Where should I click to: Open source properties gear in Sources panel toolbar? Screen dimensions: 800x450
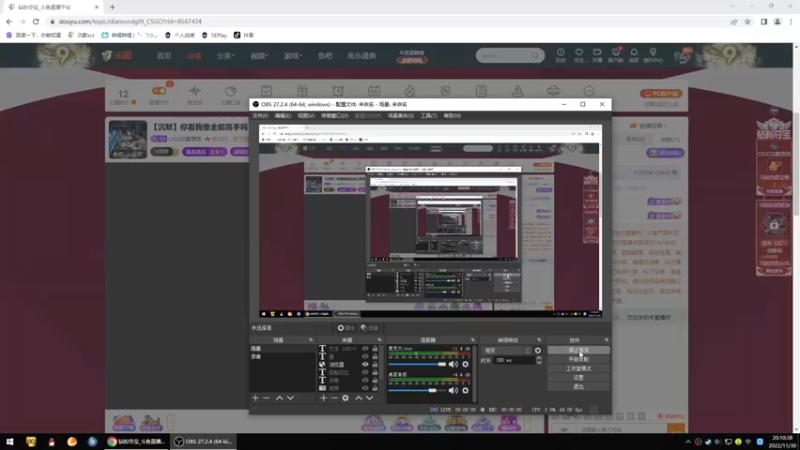[x=345, y=398]
